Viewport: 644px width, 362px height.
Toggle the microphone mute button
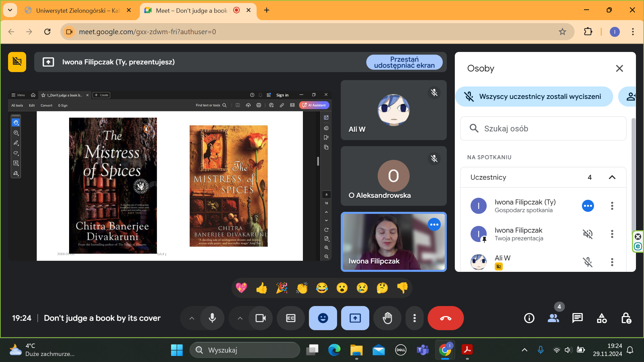pos(212,318)
